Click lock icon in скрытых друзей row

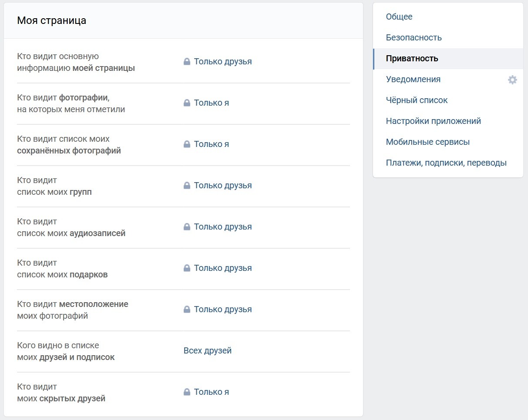point(187,392)
